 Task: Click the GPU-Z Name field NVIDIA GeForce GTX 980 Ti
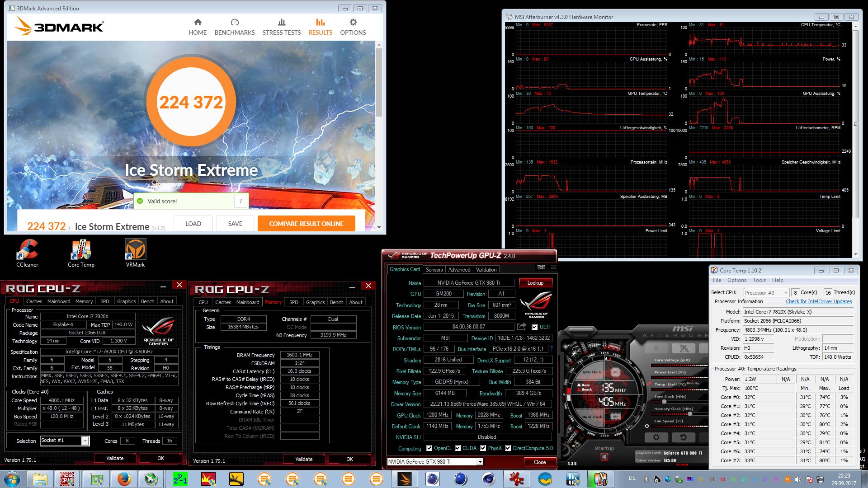(468, 283)
